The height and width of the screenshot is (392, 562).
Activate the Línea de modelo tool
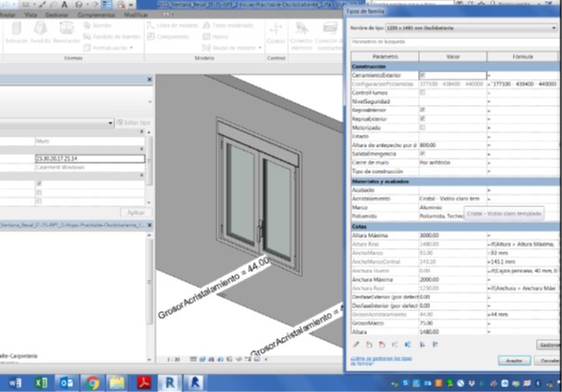coord(173,25)
